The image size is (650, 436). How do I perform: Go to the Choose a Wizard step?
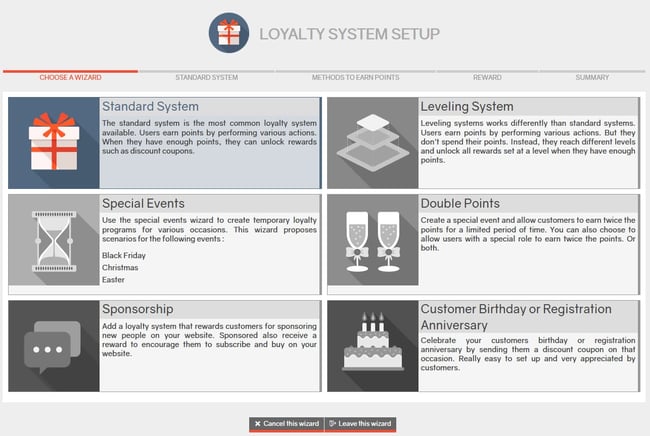tap(70, 77)
